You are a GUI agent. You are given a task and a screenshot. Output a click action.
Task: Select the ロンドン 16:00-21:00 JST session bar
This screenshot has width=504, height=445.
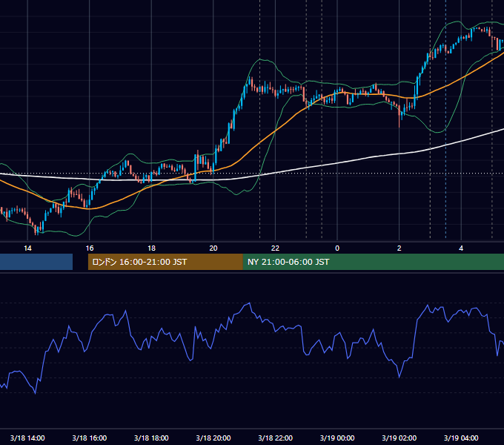[165, 262]
